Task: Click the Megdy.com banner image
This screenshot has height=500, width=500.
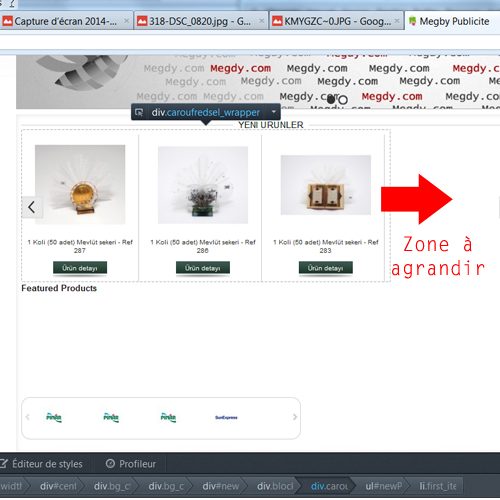Action: (x=258, y=82)
